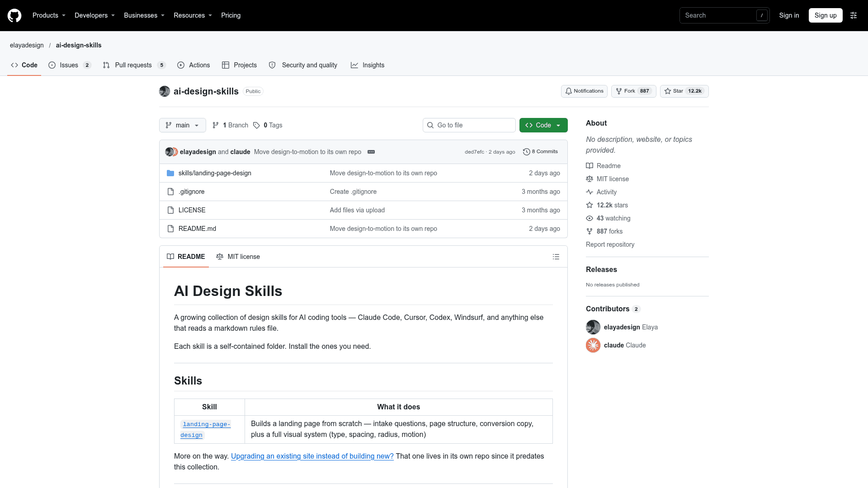The width and height of the screenshot is (868, 488).
Task: Expand the green Code dropdown button
Action: coord(543,125)
